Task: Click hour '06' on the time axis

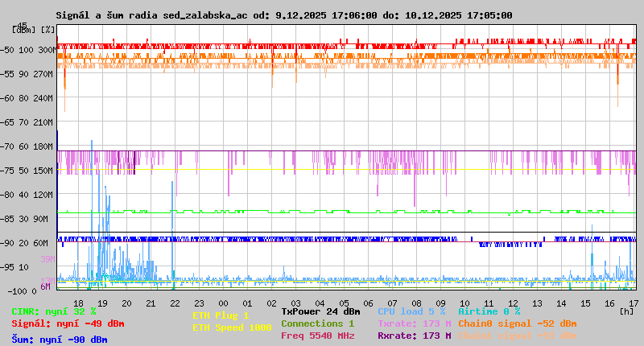Action: (x=368, y=303)
